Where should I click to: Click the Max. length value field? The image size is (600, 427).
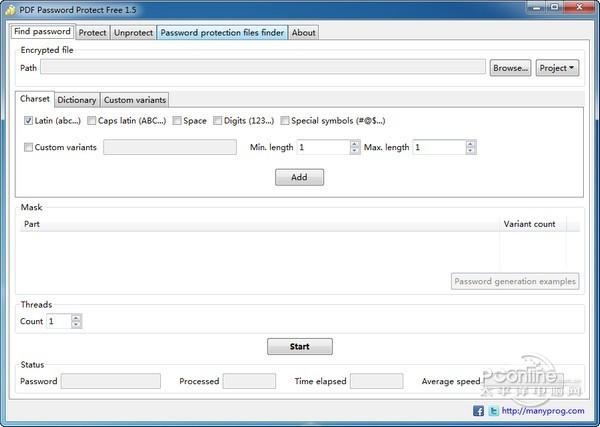(x=439, y=147)
